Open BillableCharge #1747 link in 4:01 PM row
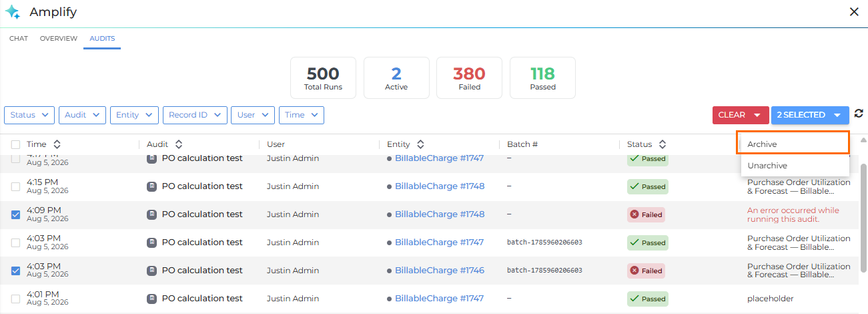Image resolution: width=868 pixels, height=314 pixels. [440, 299]
